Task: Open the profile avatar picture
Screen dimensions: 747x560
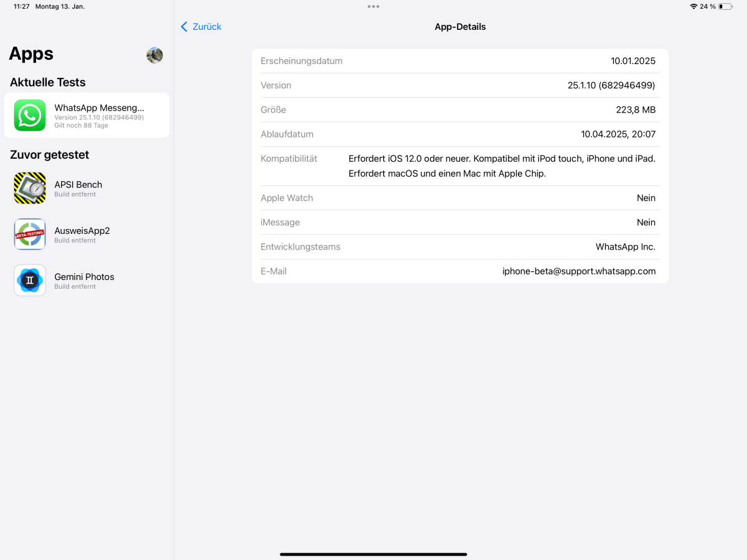Action: click(x=155, y=55)
